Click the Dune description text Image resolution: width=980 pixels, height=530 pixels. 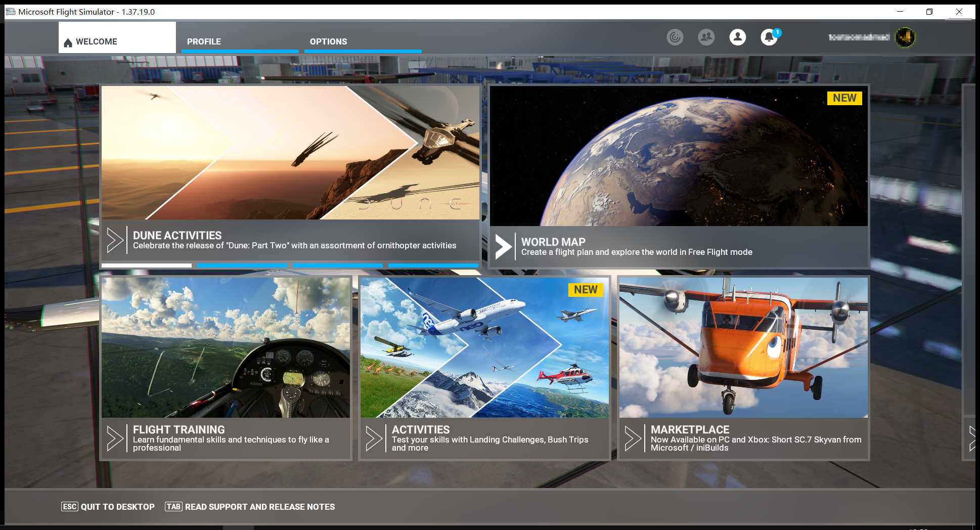click(295, 246)
